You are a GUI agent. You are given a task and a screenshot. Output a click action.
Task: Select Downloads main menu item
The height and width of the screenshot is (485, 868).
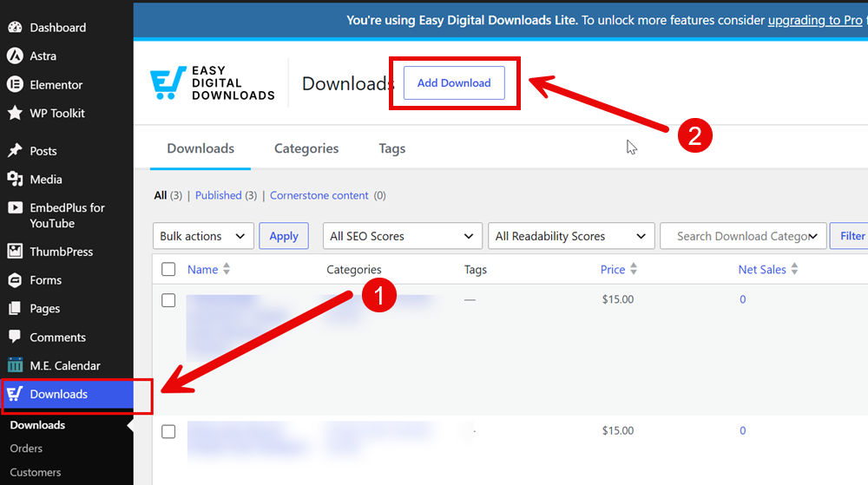point(68,394)
